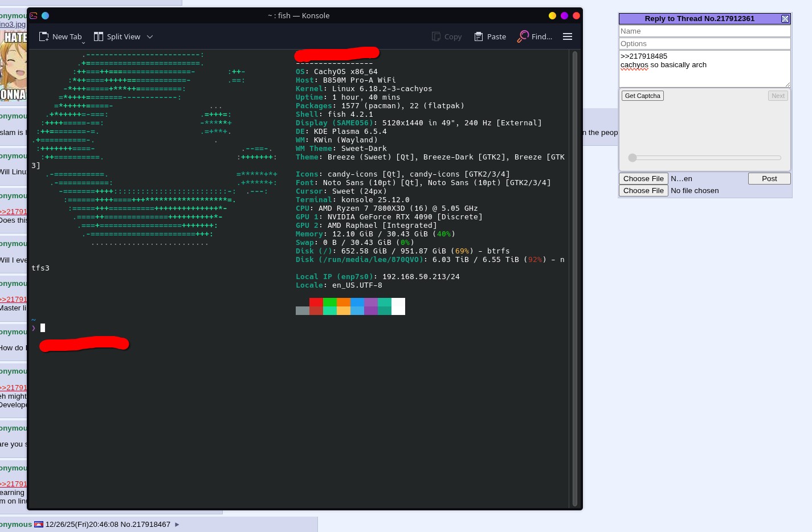Minimize Konsole with the yellow button
The height and width of the screenshot is (532, 812).
click(x=552, y=15)
